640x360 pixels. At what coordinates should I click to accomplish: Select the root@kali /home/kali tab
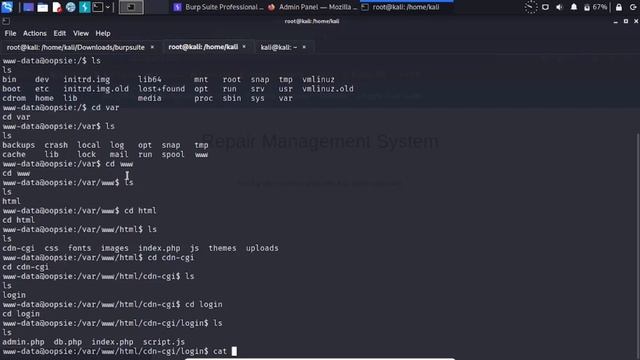203,47
